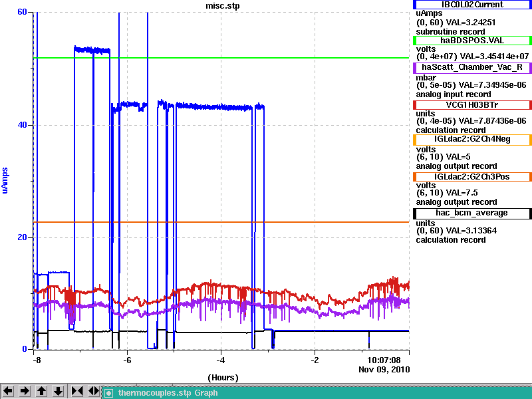This screenshot has height=399, width=532.
Task: Click the uAmps y-axis label
Action: pos(5,180)
